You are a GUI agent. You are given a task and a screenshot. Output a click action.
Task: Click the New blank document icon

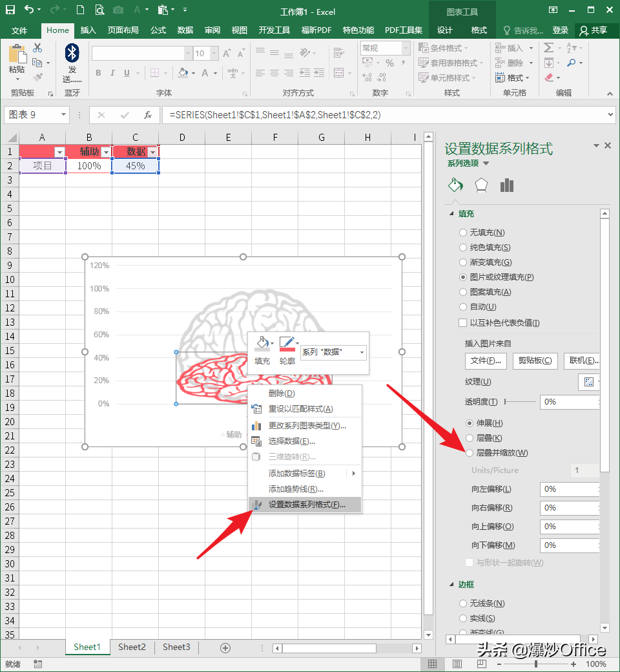80,10
